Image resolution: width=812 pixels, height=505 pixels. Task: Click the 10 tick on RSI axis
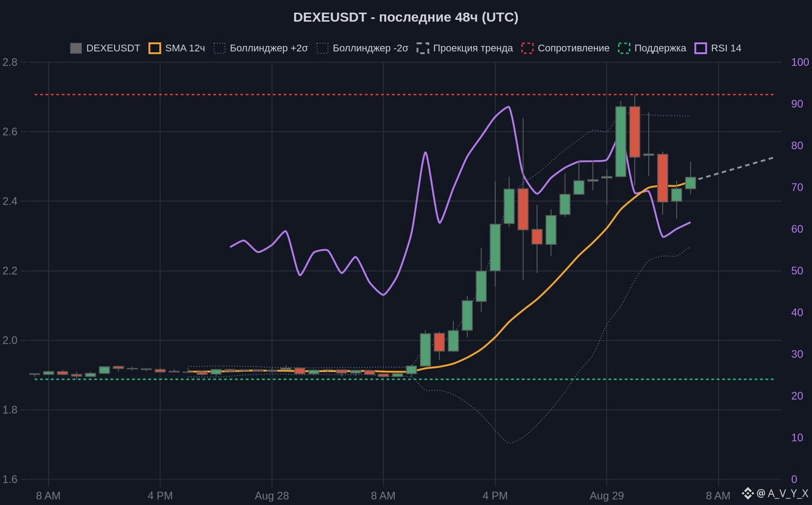coord(797,438)
